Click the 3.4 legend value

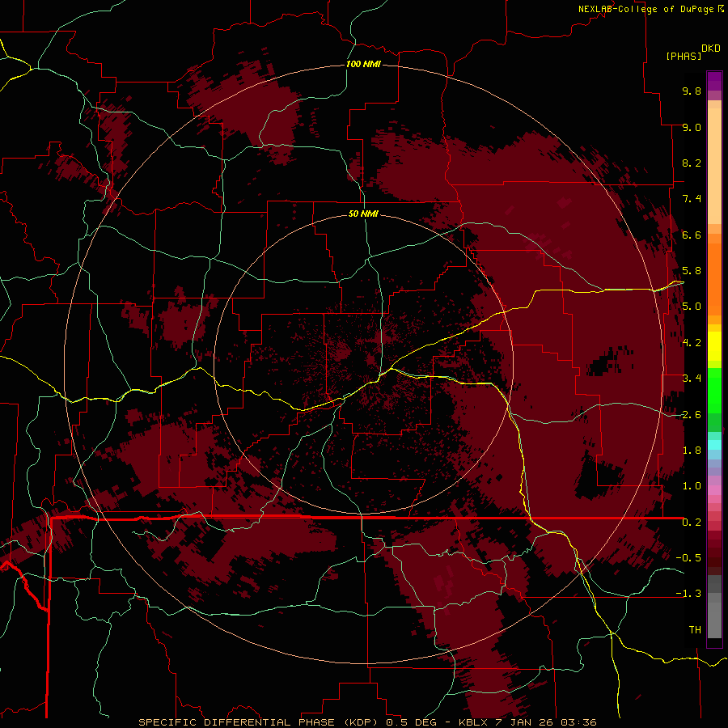[692, 379]
